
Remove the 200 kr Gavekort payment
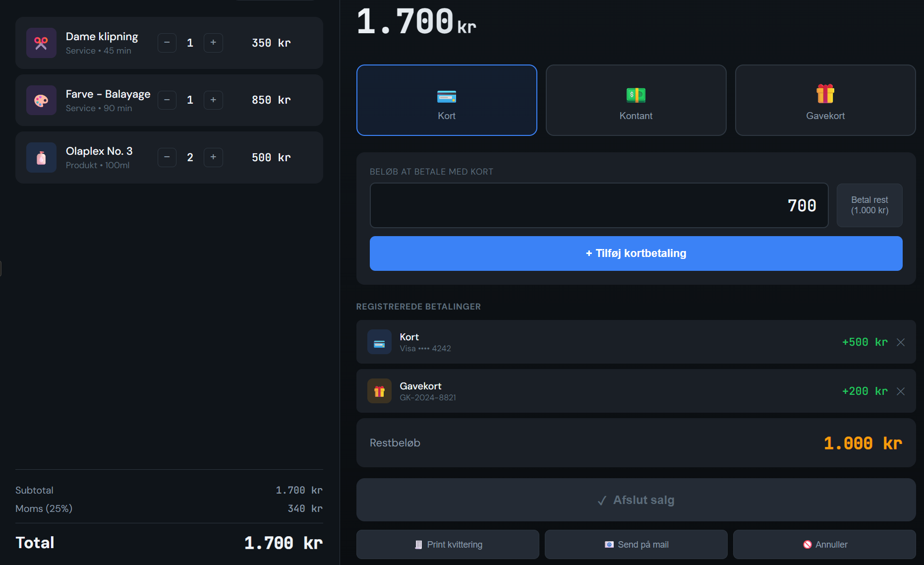pyautogui.click(x=901, y=391)
